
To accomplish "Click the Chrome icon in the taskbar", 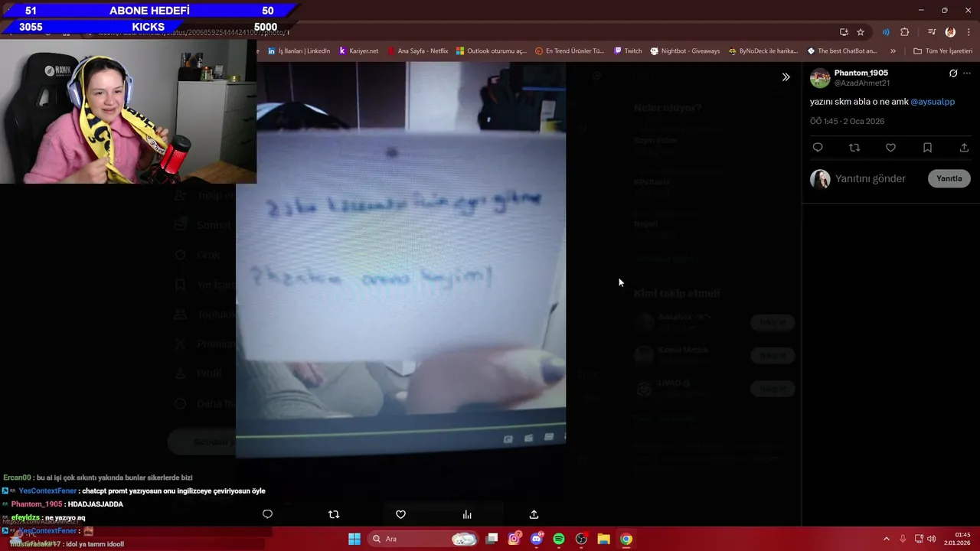I will point(626,539).
